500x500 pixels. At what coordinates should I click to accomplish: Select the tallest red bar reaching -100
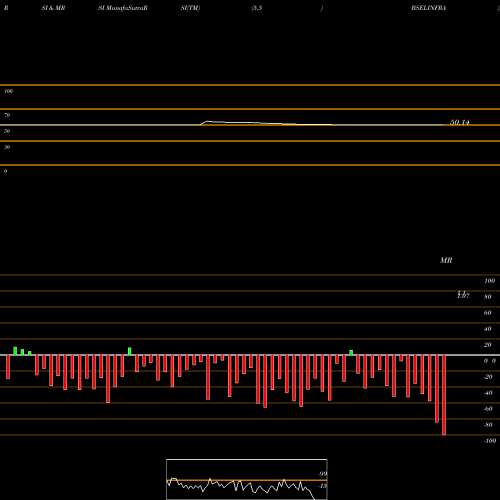[444, 395]
